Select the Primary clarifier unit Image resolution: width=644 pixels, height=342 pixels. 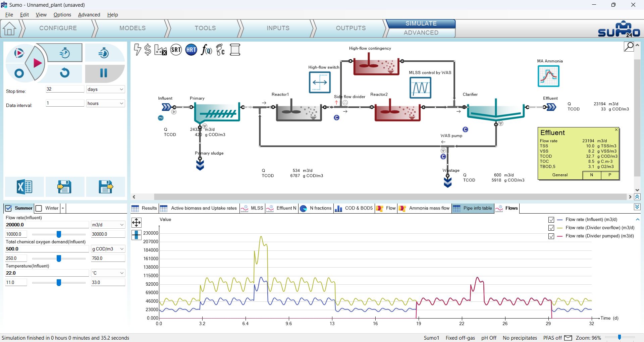click(x=217, y=112)
